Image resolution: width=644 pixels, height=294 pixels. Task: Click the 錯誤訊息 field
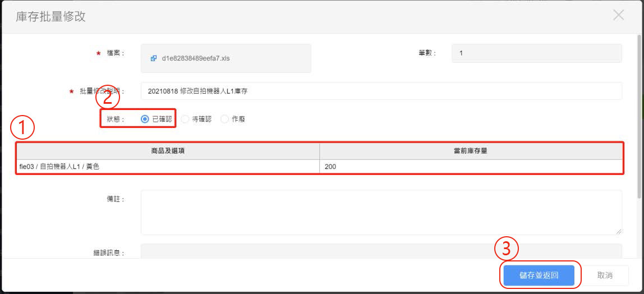tap(381, 251)
